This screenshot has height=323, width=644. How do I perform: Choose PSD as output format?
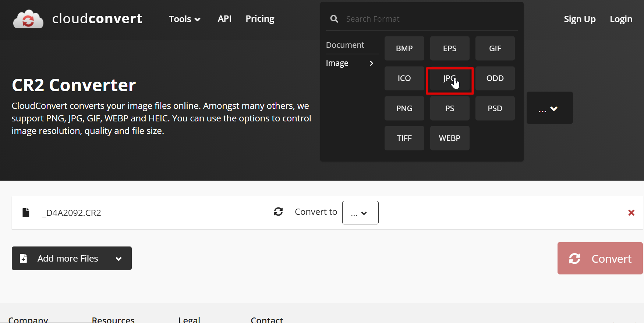pos(495,108)
